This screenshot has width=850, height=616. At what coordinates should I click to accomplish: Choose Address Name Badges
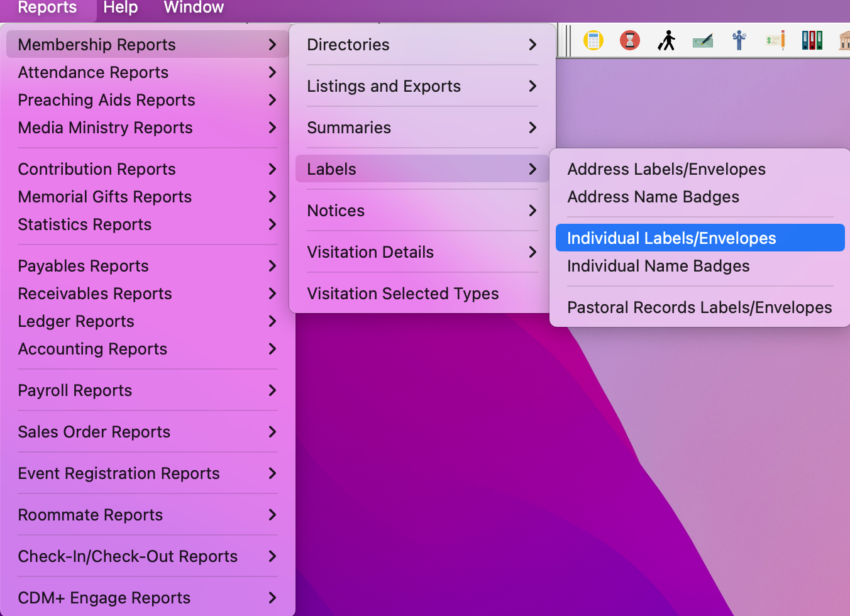click(653, 197)
